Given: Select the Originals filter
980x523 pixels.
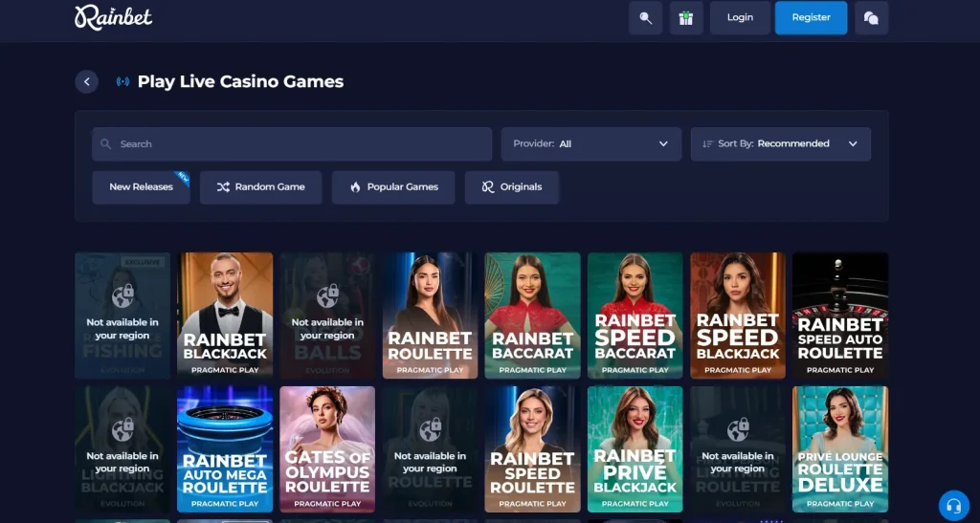Looking at the screenshot, I should pos(512,187).
